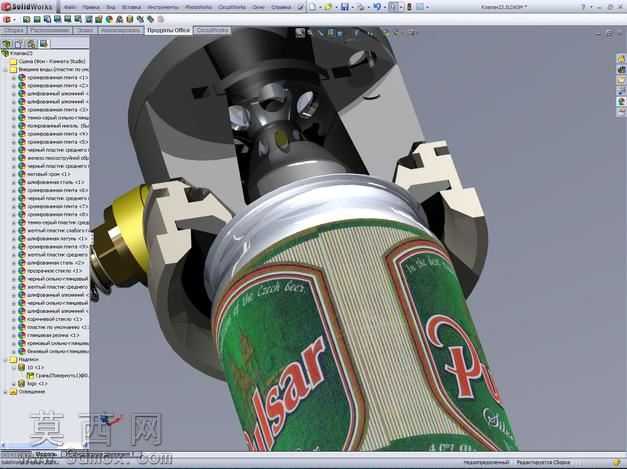Open the Файл menu

70,7
